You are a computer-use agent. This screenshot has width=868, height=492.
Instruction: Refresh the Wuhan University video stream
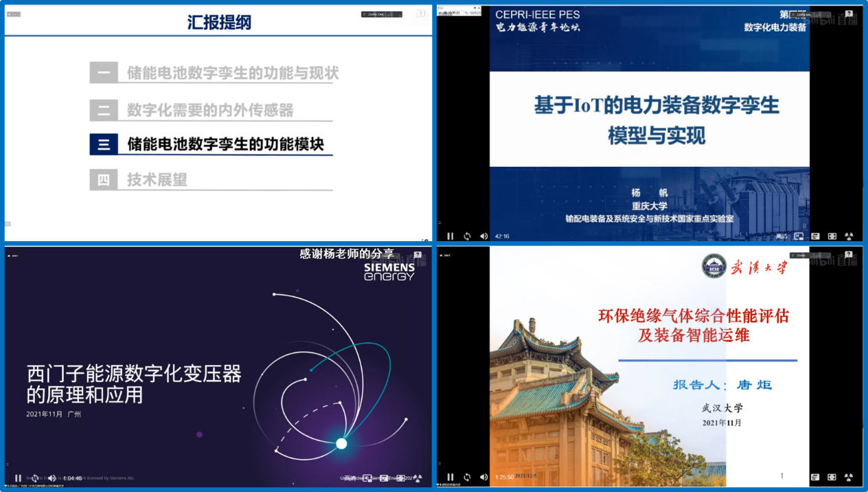tap(467, 477)
